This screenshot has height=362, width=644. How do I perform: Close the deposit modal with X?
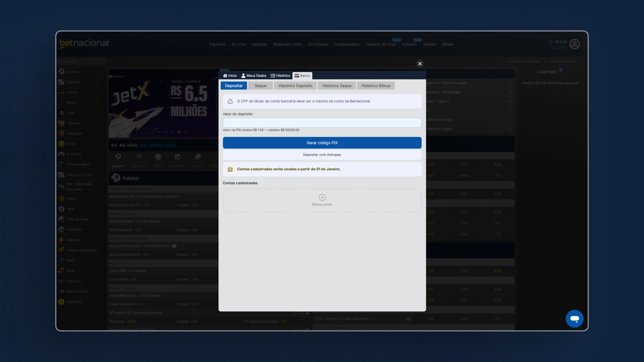(420, 64)
